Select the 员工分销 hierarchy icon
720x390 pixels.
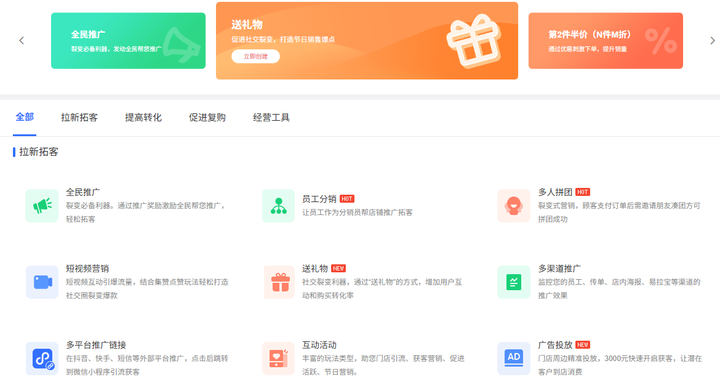pos(278,206)
